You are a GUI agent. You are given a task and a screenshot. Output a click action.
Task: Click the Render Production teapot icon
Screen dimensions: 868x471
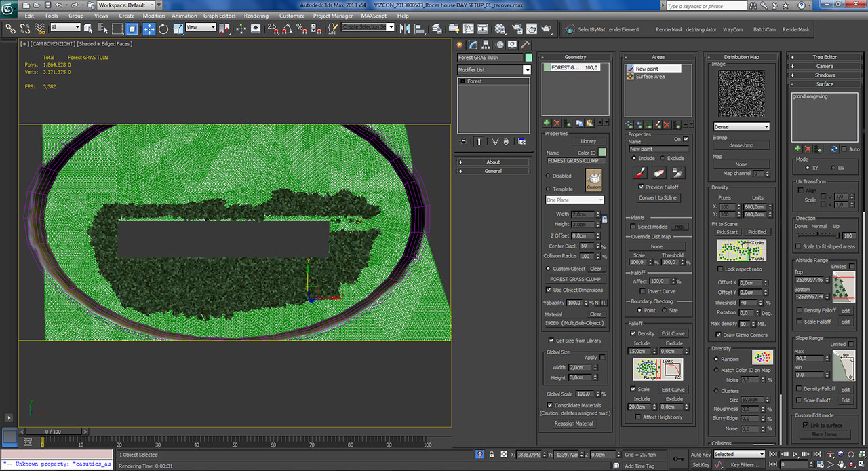point(547,29)
